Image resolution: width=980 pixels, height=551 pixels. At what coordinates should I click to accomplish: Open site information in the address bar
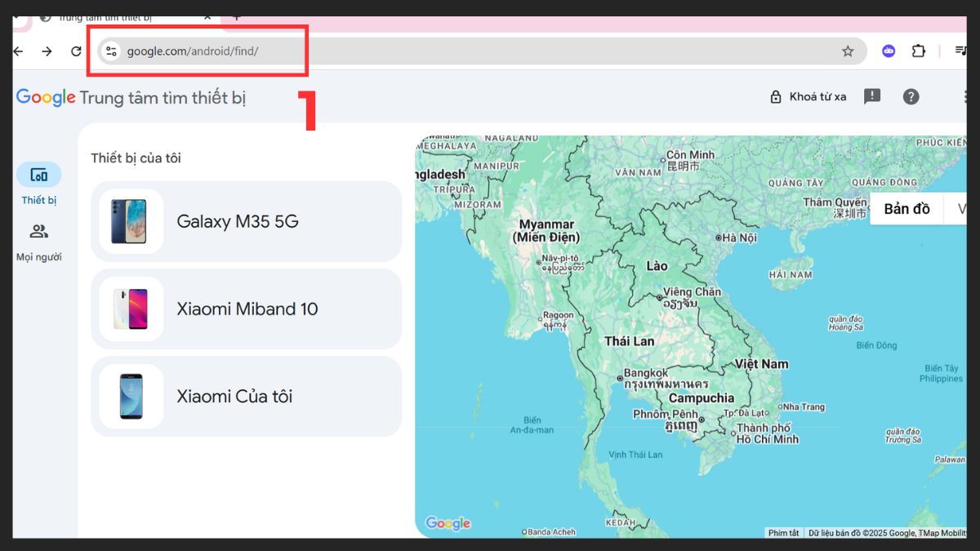(x=109, y=51)
